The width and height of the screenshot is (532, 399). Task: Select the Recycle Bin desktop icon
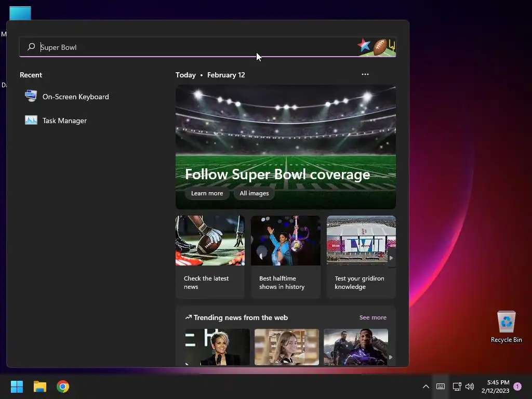coord(506,326)
